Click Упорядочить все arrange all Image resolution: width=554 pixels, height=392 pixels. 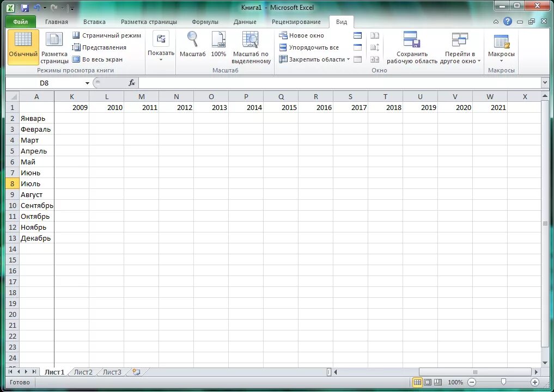309,47
